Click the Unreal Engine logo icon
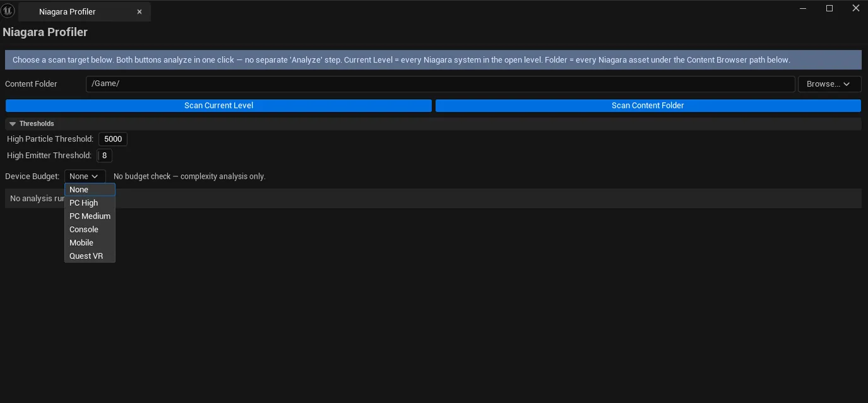This screenshot has width=868, height=403. click(x=8, y=11)
